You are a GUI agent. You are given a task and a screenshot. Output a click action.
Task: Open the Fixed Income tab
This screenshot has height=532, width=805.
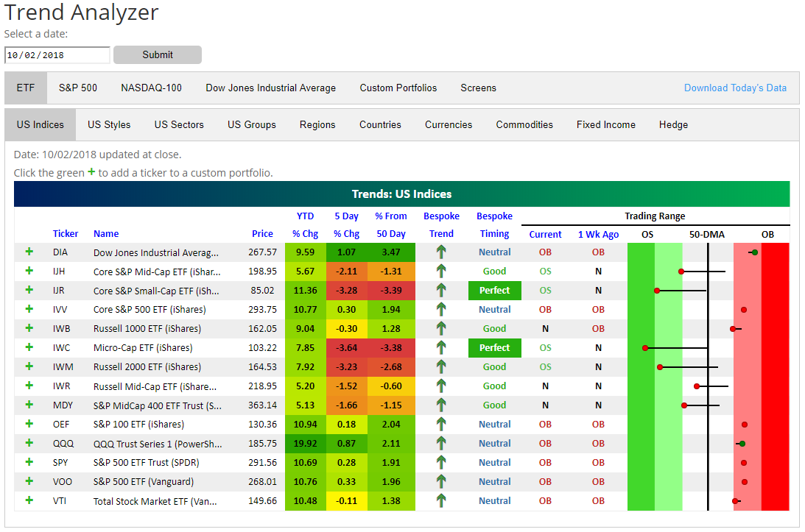[605, 124]
